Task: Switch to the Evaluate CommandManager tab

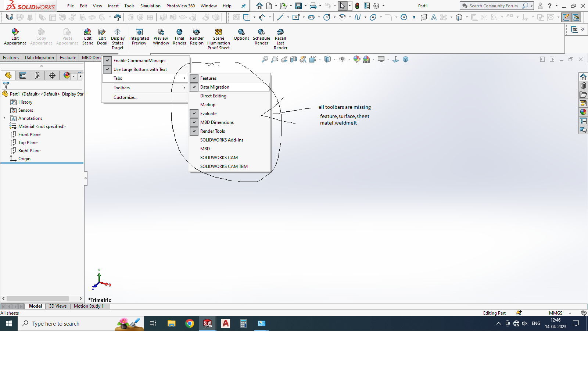Action: click(x=68, y=58)
